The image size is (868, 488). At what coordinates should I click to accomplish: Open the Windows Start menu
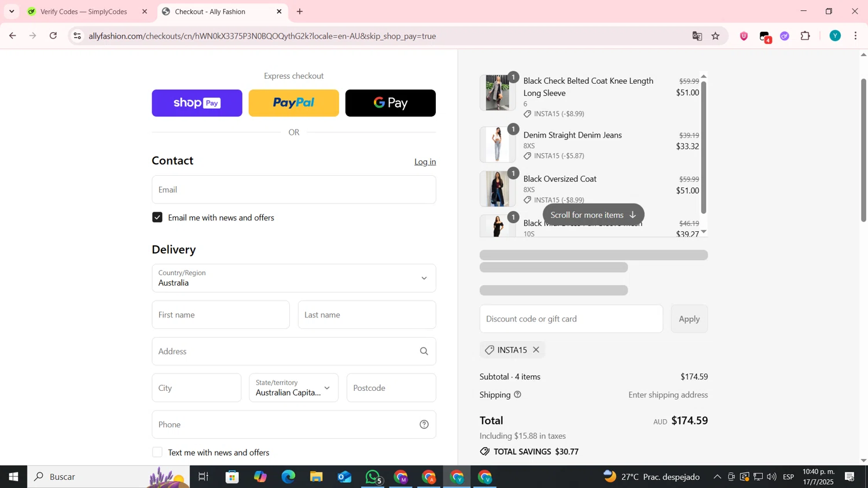click(13, 477)
